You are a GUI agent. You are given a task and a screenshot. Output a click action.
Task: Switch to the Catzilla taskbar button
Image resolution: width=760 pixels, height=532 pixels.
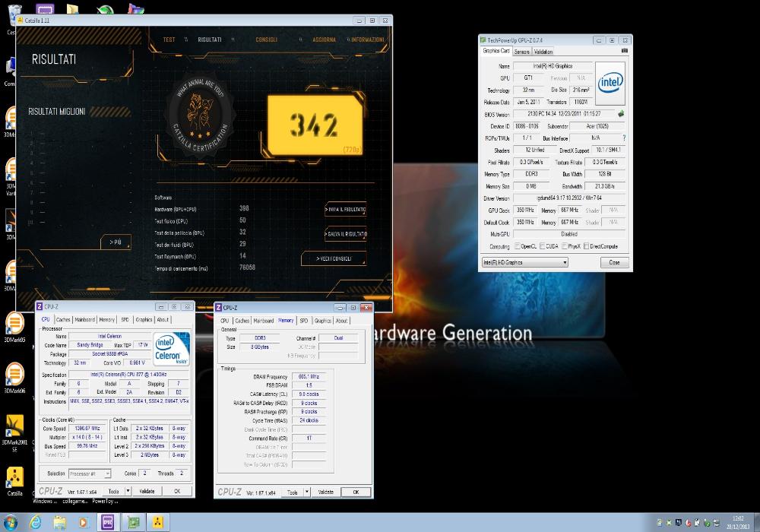click(x=157, y=522)
